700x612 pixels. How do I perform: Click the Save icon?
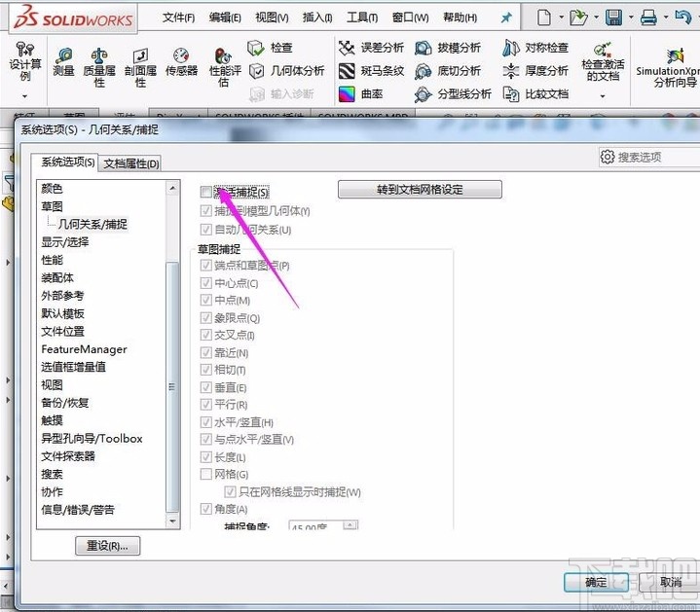point(614,18)
